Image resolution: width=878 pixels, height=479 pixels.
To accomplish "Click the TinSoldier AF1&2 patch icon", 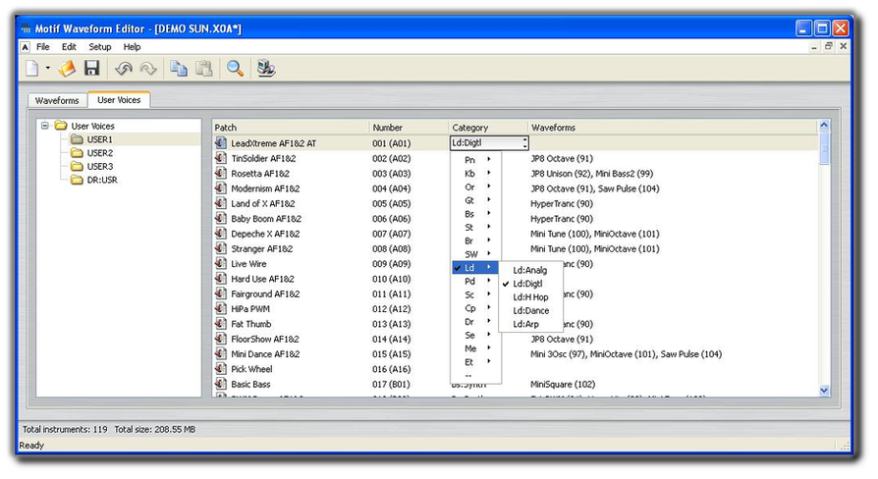I will [221, 158].
